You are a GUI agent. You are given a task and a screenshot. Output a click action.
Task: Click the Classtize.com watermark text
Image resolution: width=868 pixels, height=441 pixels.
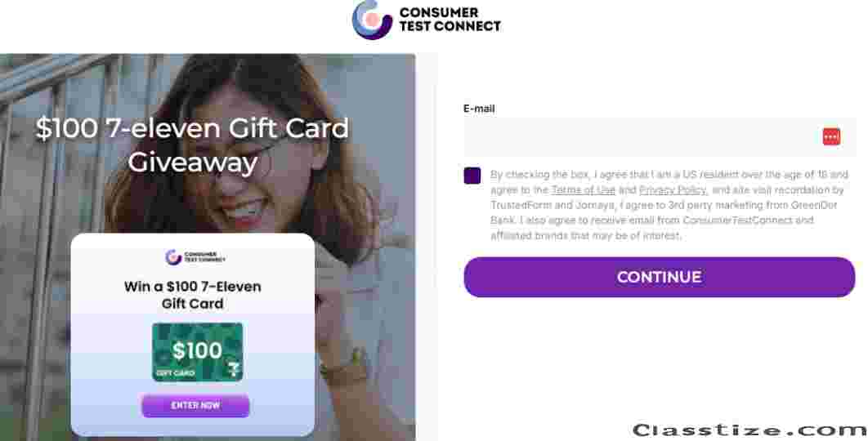point(749,430)
